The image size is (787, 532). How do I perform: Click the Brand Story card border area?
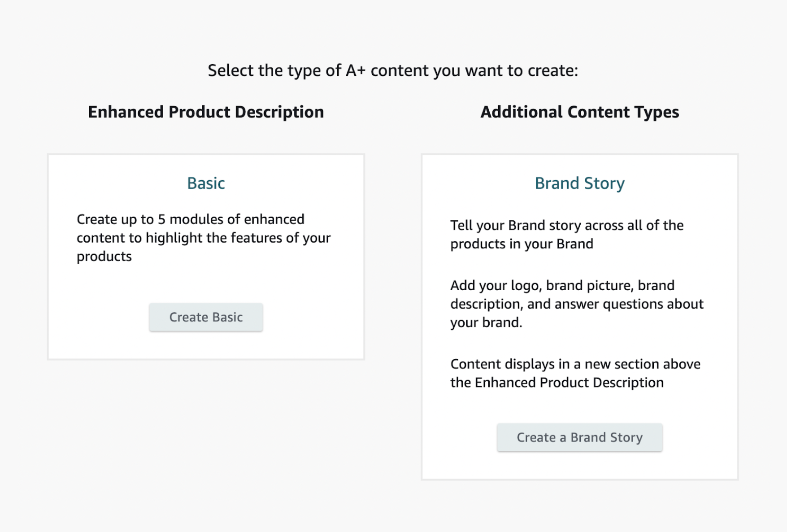pyautogui.click(x=579, y=154)
